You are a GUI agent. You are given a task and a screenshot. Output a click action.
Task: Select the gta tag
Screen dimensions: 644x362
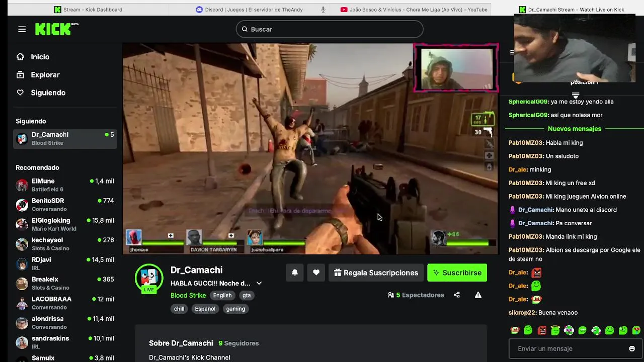click(x=247, y=296)
